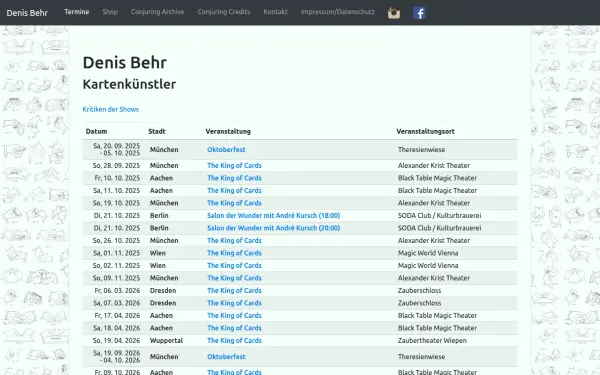600x375 pixels.
Task: Click the Datum column header
Action: [x=96, y=131]
